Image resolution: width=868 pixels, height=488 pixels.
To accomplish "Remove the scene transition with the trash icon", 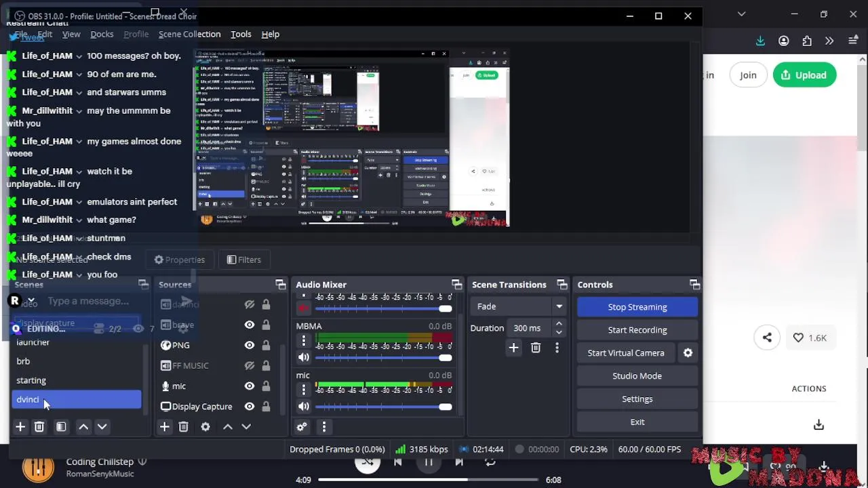I will tap(536, 348).
